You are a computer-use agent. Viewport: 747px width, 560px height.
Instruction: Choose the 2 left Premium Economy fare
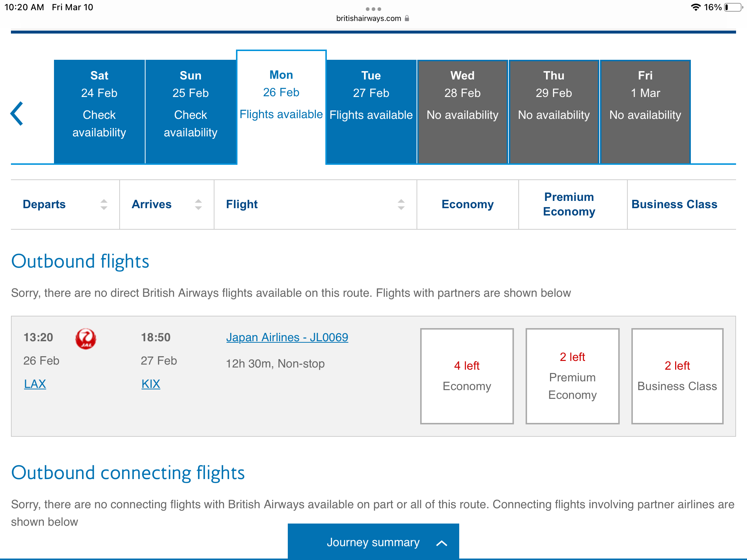(x=572, y=376)
